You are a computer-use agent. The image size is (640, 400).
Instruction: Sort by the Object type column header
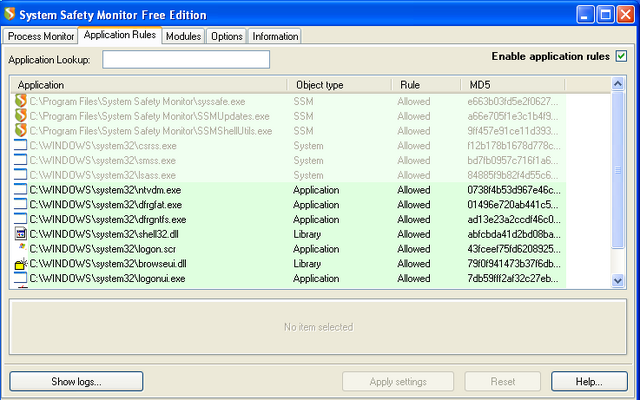pos(340,85)
